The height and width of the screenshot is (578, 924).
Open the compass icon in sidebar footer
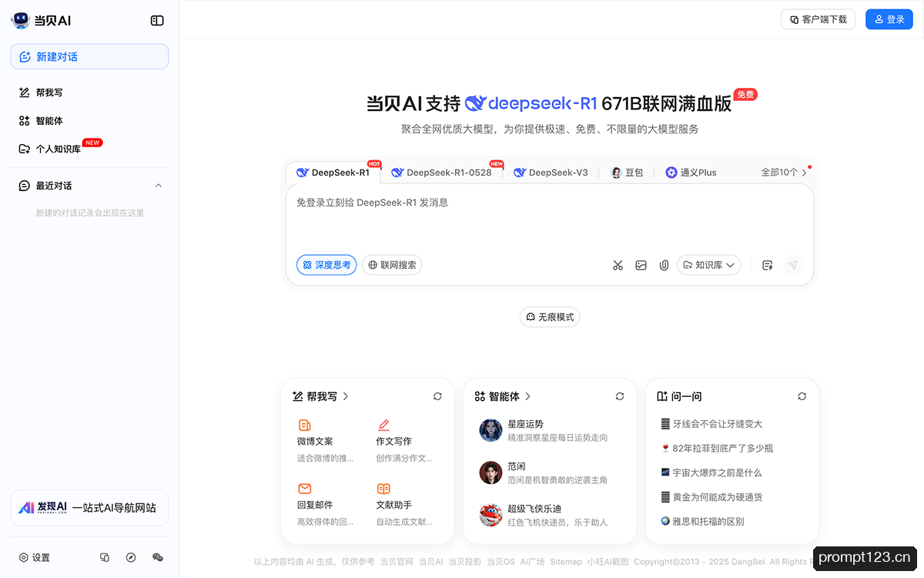point(131,557)
